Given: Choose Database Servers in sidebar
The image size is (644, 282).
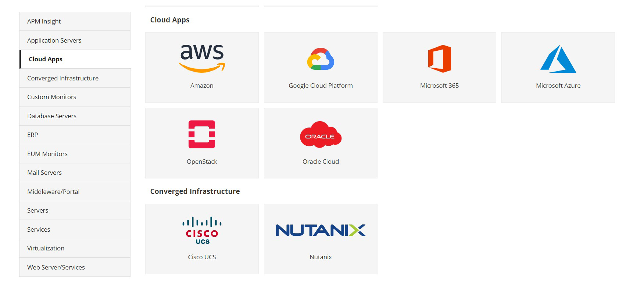Looking at the screenshot, I should (x=75, y=116).
